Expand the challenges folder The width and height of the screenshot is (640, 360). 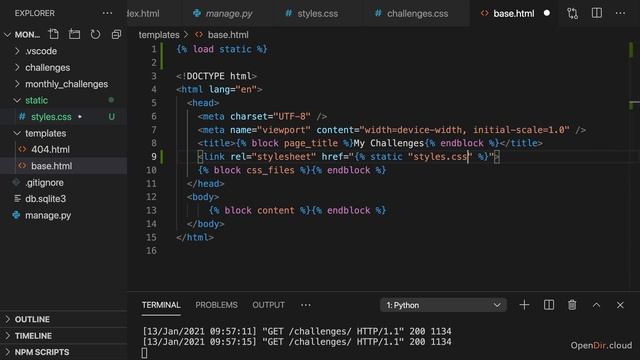[x=47, y=67]
